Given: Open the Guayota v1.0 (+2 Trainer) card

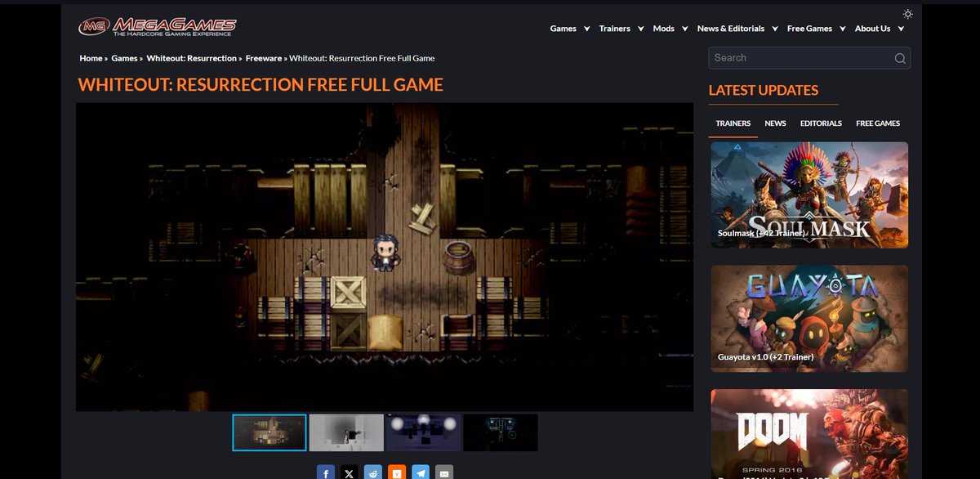Looking at the screenshot, I should (809, 319).
